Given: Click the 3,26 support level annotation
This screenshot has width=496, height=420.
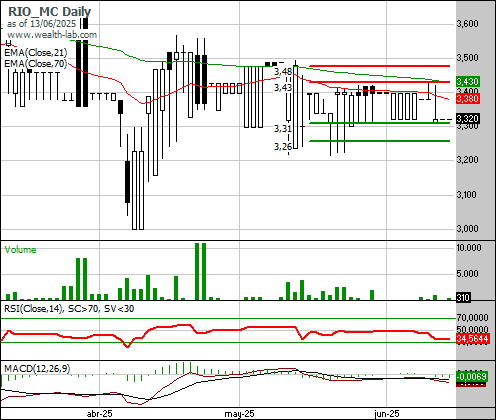Looking at the screenshot, I should (283, 146).
